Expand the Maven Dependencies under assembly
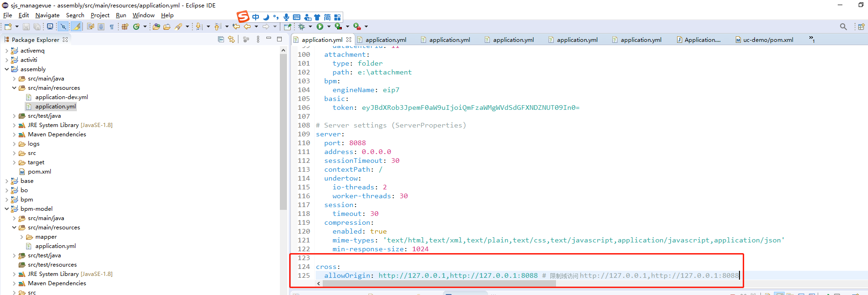 pos(14,134)
